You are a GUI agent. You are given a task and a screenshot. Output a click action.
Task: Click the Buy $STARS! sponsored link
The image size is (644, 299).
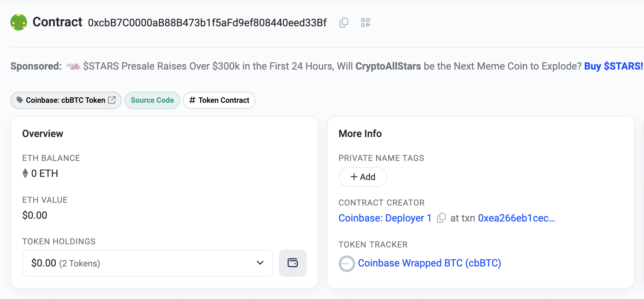tap(613, 66)
